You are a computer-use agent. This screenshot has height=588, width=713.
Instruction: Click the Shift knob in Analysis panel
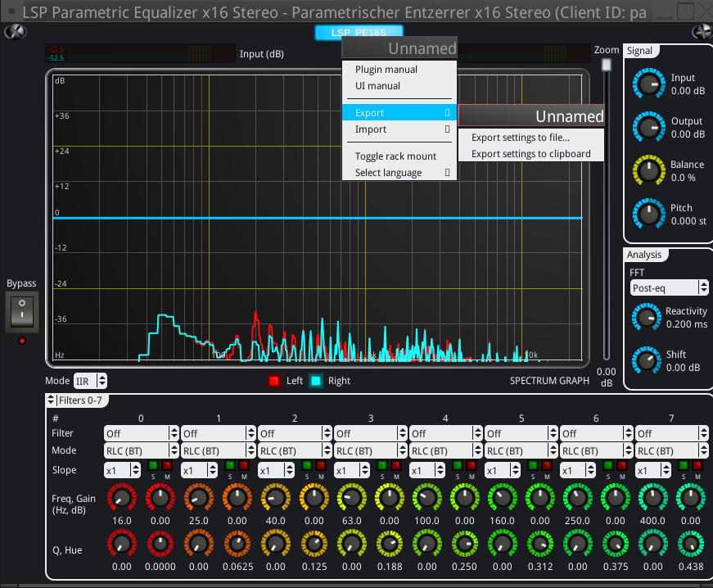647,360
